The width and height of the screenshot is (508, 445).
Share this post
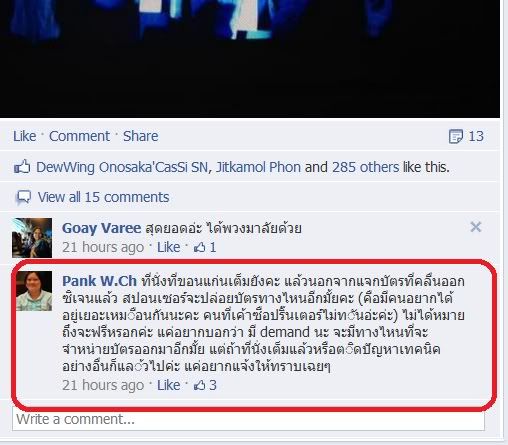coord(140,136)
